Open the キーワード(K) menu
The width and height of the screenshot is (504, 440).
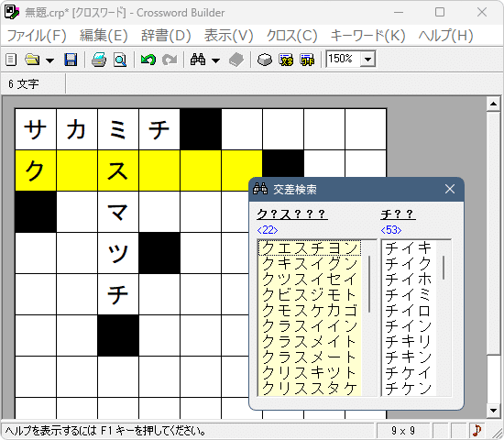367,36
